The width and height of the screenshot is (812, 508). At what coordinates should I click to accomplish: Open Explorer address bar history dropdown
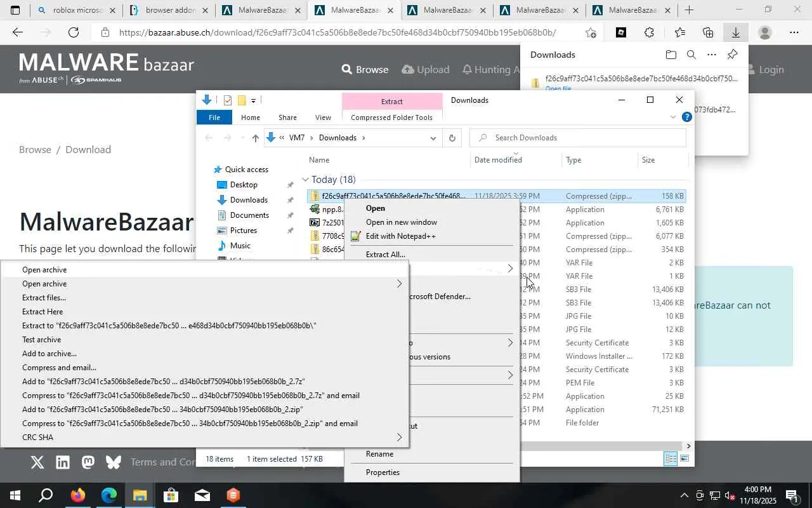(433, 138)
